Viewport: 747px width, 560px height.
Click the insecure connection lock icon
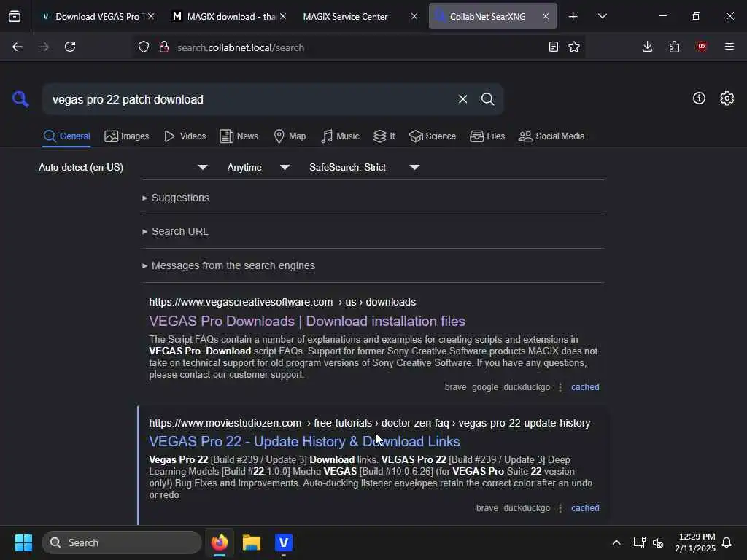pos(164,47)
